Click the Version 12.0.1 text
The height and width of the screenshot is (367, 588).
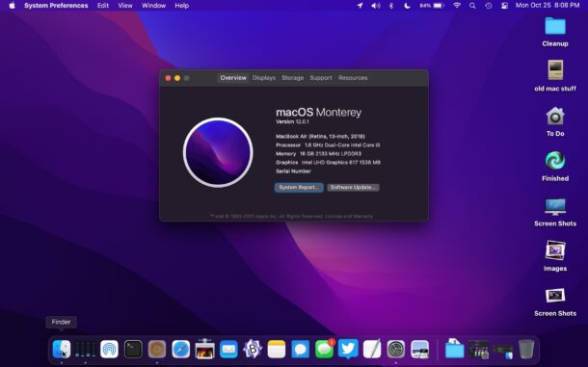[x=292, y=121]
